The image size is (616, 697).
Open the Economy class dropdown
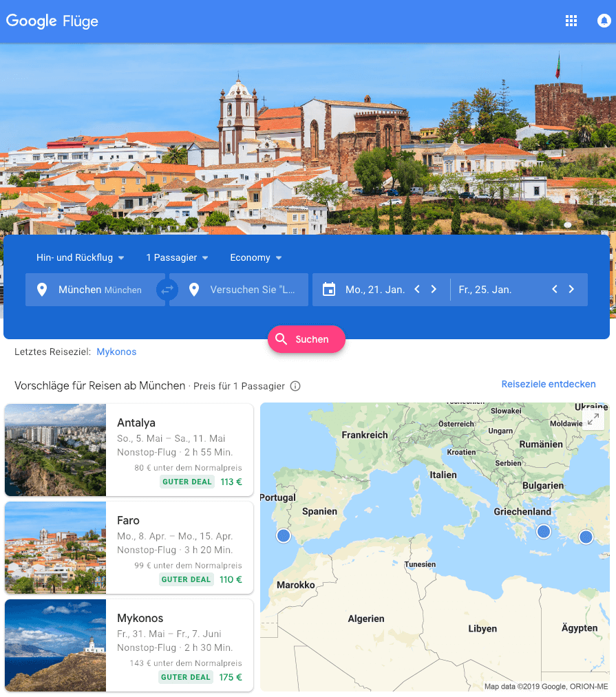(256, 258)
